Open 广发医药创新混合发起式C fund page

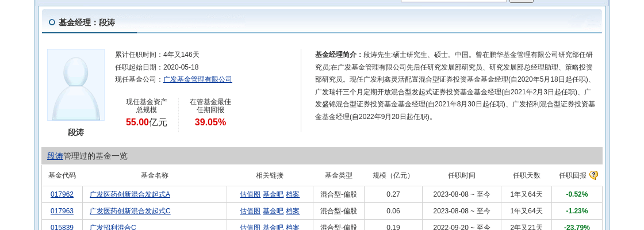(130, 211)
